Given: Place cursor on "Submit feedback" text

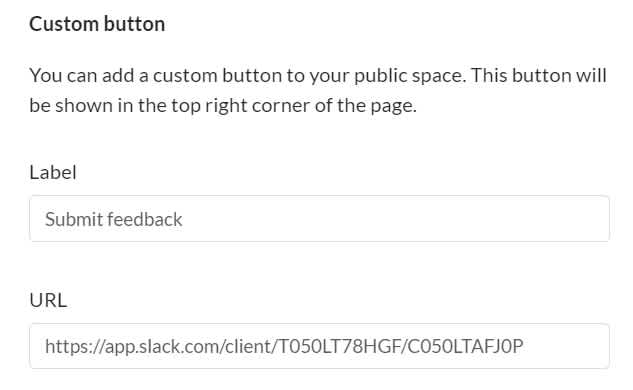Looking at the screenshot, I should (x=114, y=219).
